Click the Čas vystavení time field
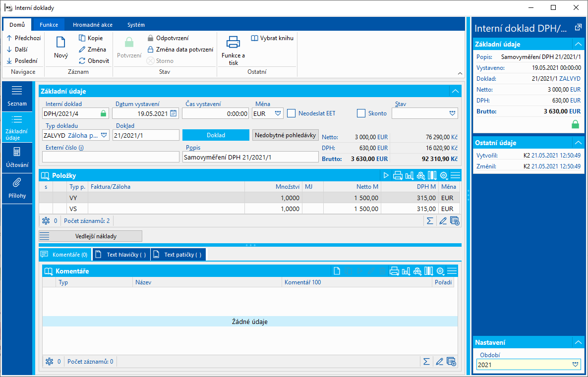The height and width of the screenshot is (377, 588). (x=216, y=113)
